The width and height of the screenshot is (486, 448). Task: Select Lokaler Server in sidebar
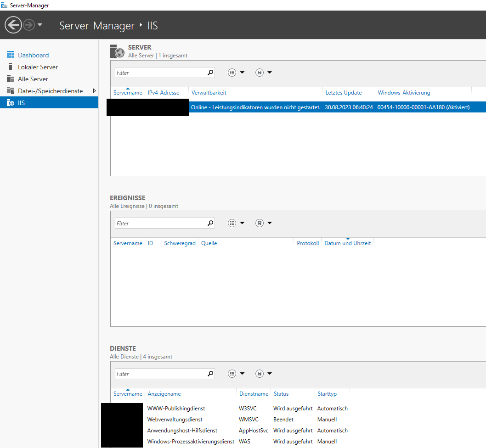38,67
